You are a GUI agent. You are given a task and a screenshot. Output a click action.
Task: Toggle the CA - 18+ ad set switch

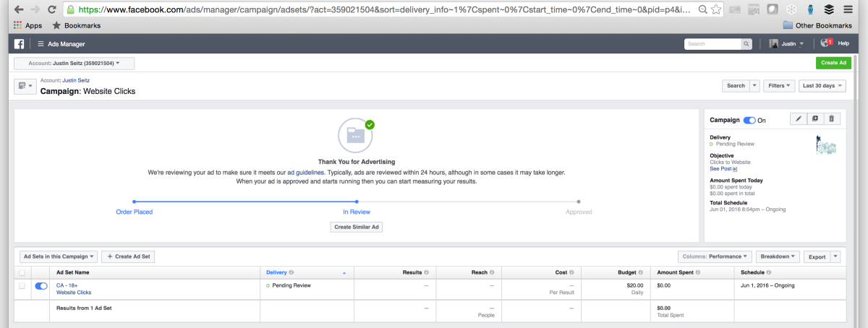(41, 286)
